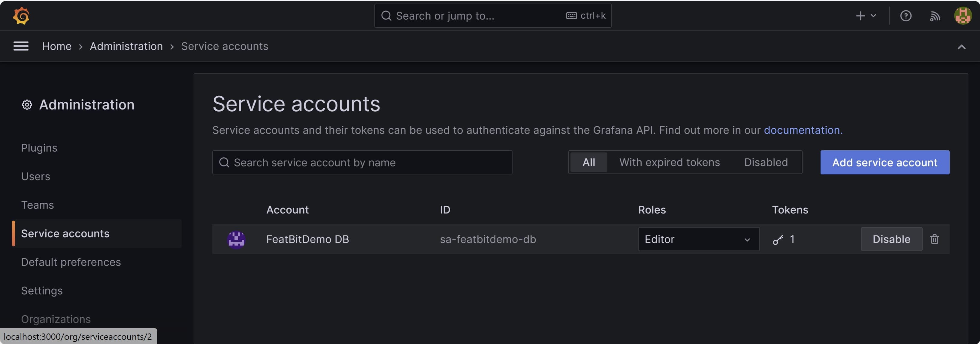
Task: Open the documentation link
Action: point(802,130)
